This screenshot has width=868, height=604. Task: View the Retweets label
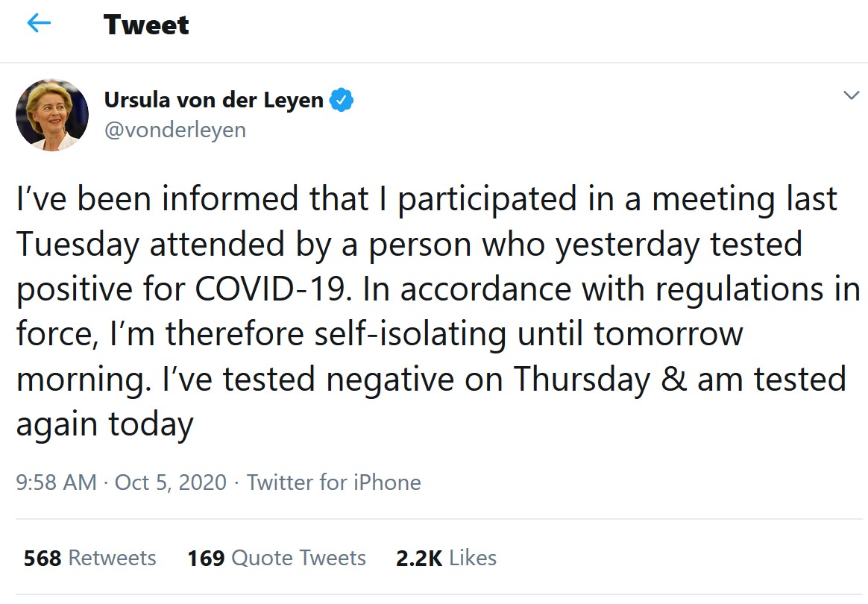point(112,558)
